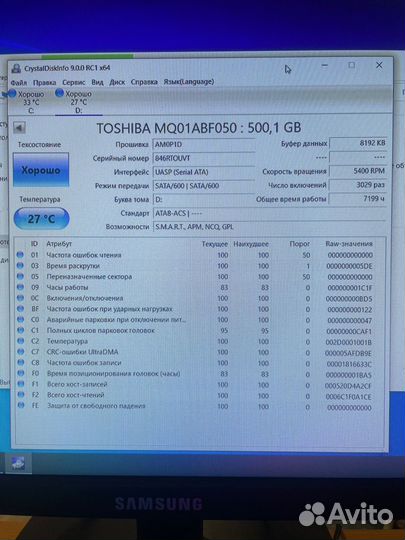Click the status dot for attribute F2

coord(21,395)
